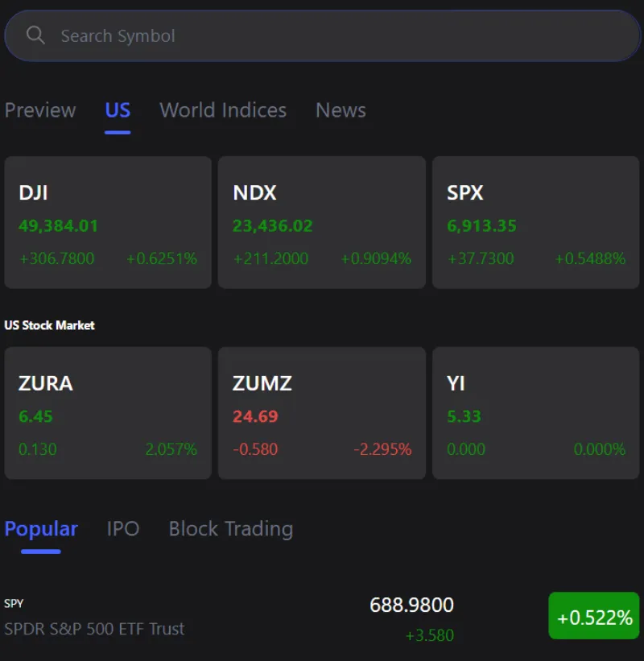
Task: Open the SPX index card
Action: pyautogui.click(x=536, y=222)
